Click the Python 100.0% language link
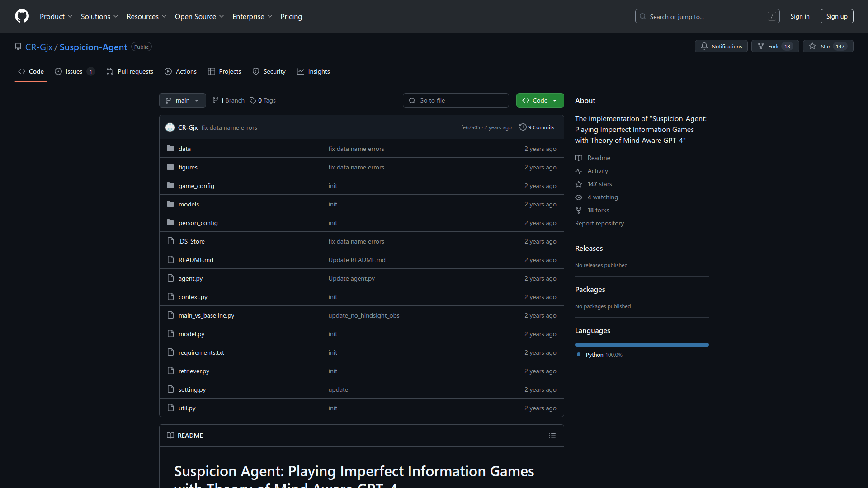 [x=600, y=355]
